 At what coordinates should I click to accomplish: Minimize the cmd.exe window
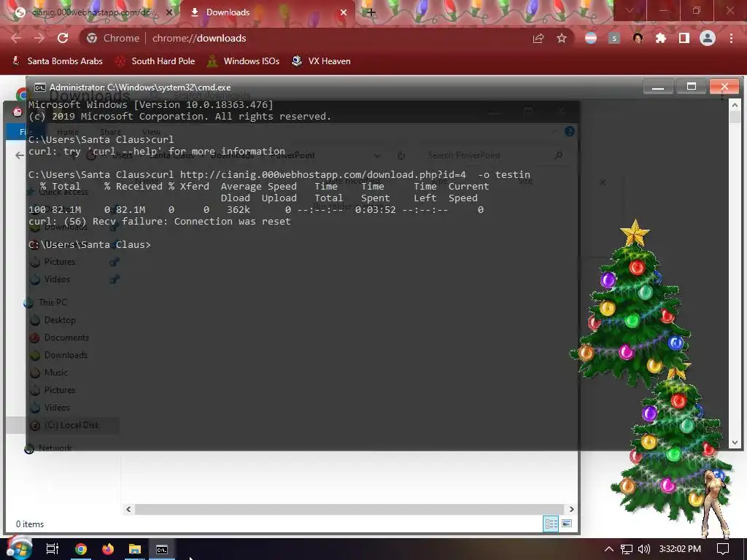(658, 87)
